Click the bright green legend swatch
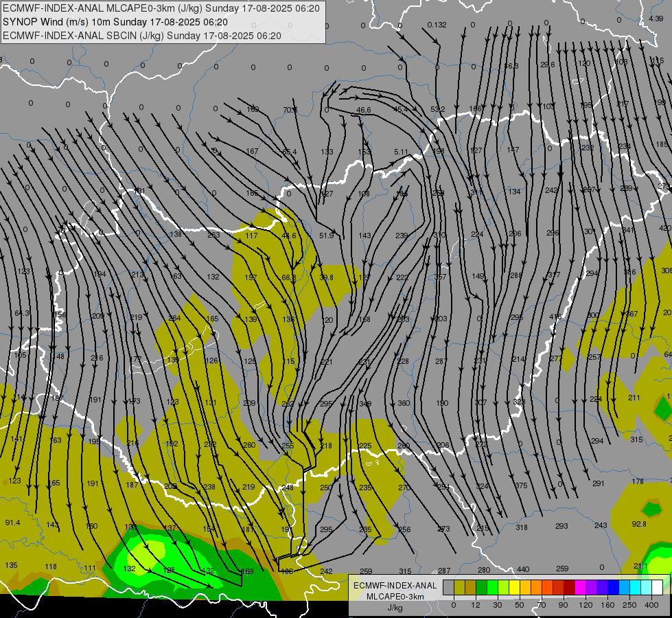 pyautogui.click(x=492, y=587)
